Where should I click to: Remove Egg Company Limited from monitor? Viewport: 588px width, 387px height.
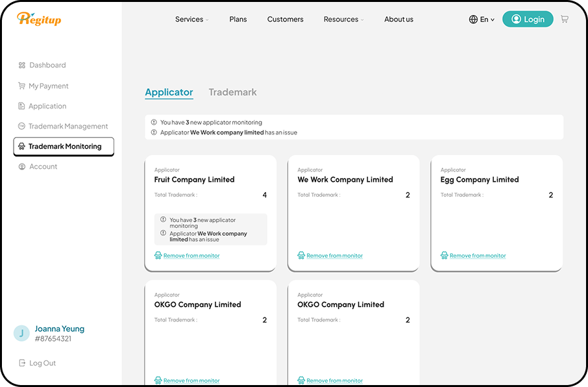click(477, 256)
